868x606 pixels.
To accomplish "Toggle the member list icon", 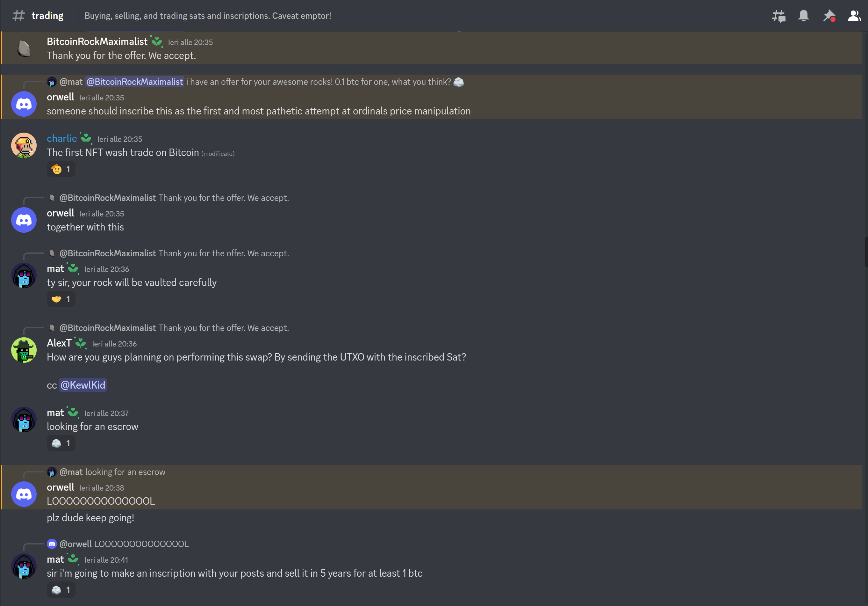I will point(854,16).
